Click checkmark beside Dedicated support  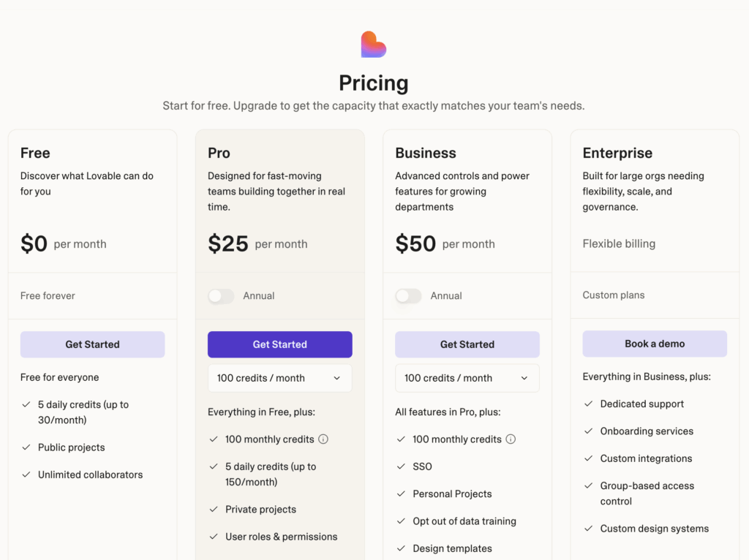coord(589,404)
